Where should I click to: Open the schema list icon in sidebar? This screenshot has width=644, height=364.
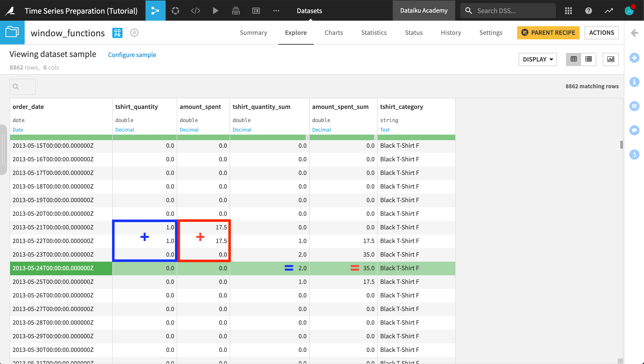(634, 106)
